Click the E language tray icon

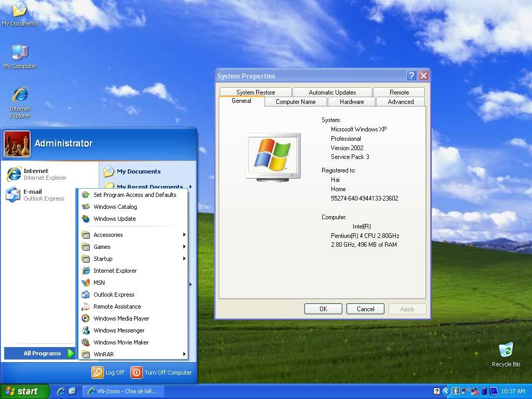(x=456, y=392)
